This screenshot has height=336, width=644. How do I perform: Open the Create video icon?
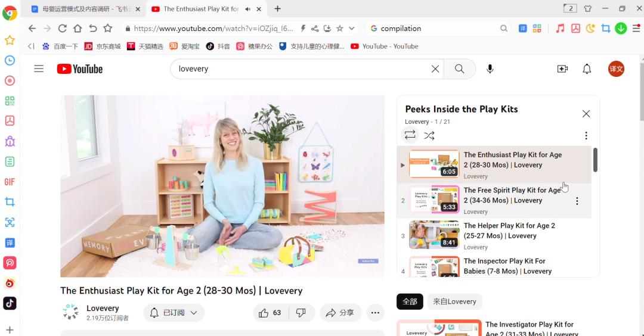[562, 69]
